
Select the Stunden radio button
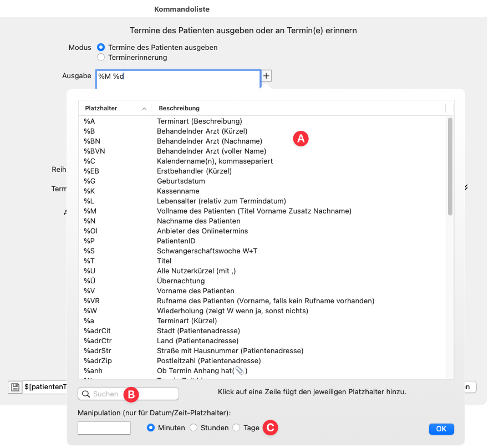tap(193, 427)
